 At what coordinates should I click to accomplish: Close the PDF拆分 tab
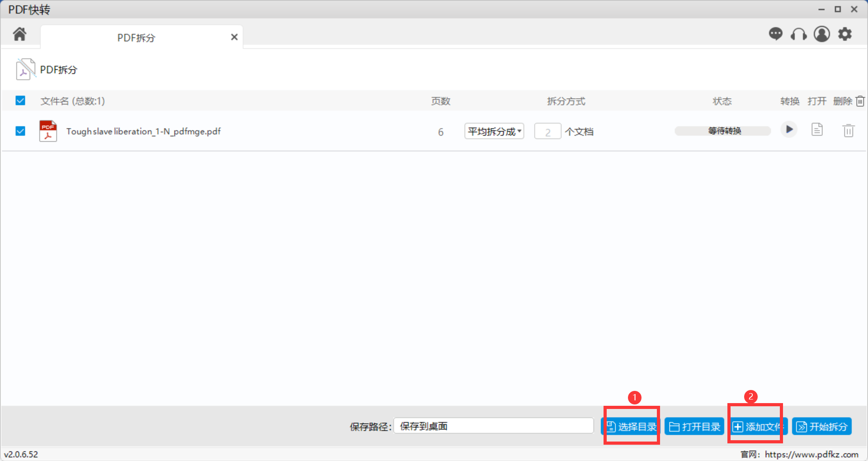tap(234, 37)
